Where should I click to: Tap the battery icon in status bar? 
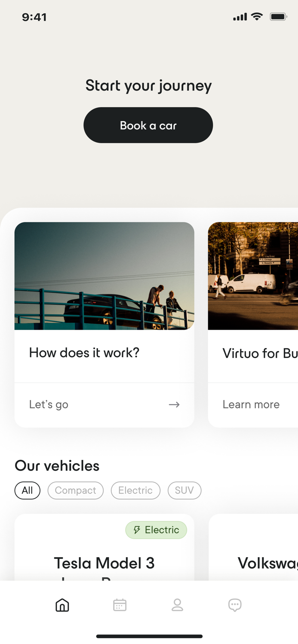[x=278, y=16]
